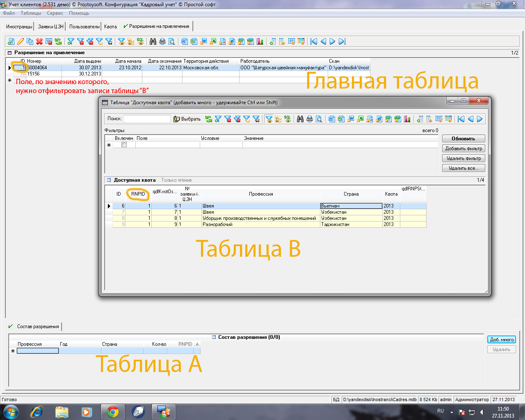Collapse the Доступная квота table header icon
This screenshot has width=525, height=420.
[109, 180]
